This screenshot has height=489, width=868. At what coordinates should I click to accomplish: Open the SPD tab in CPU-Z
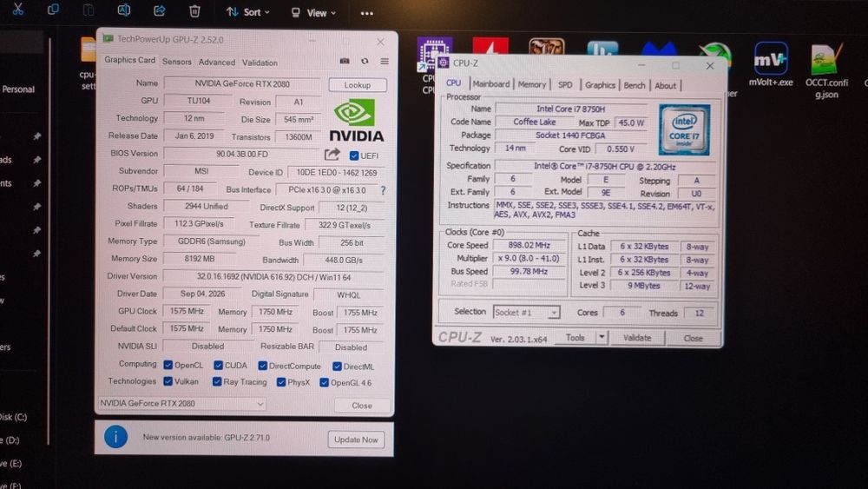565,85
